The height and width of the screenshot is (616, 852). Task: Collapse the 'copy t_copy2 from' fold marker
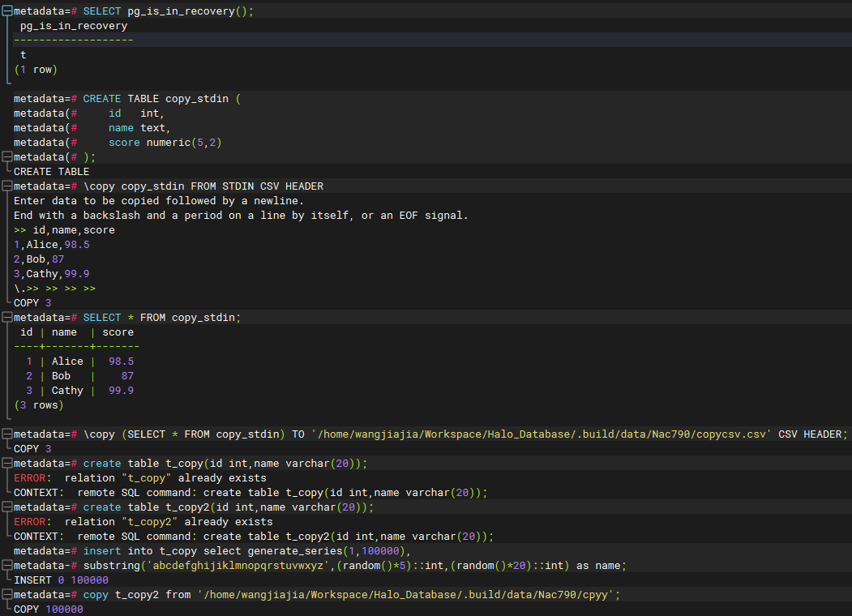point(7,595)
